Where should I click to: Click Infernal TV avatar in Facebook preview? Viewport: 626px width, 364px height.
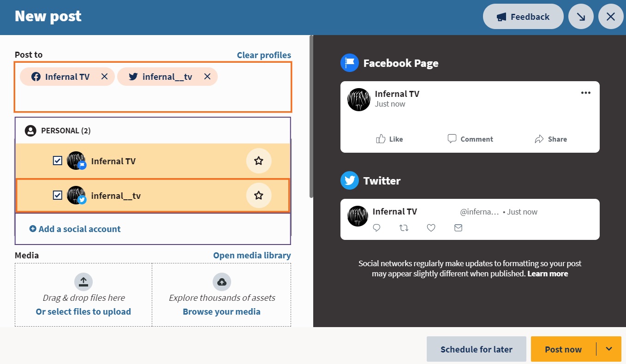point(359,100)
